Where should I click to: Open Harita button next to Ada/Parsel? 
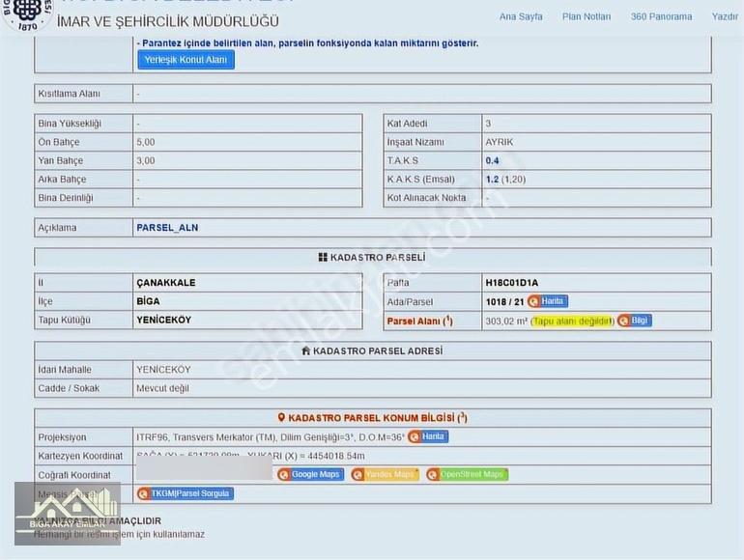tap(548, 301)
